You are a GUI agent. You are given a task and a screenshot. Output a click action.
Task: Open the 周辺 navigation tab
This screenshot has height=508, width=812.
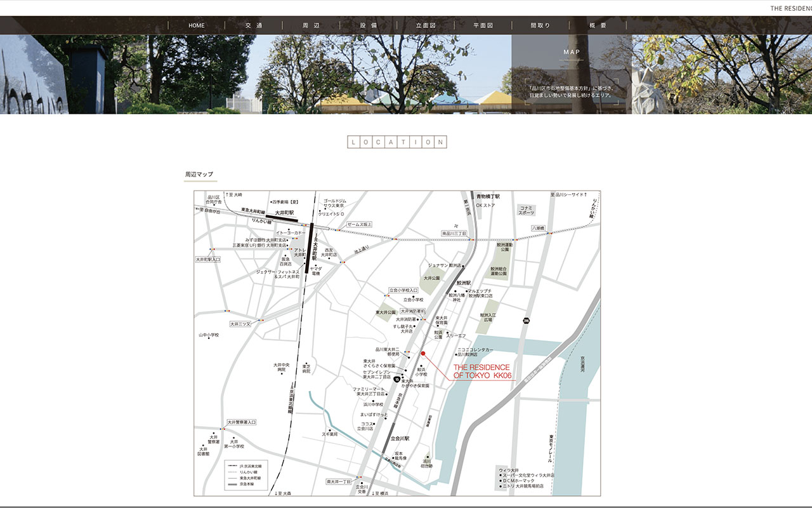(311, 25)
